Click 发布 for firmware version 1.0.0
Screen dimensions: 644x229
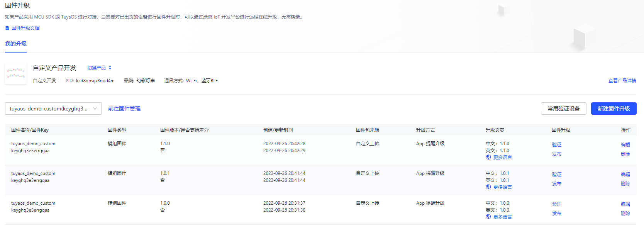click(x=557, y=214)
